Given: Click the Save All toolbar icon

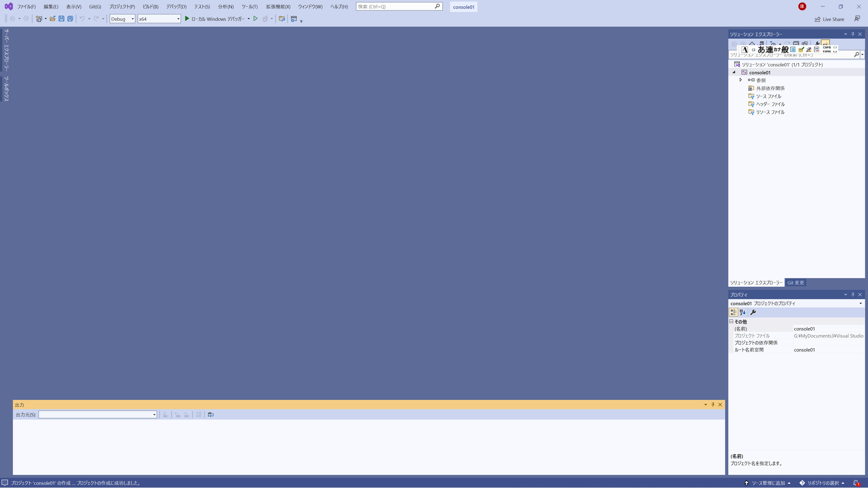Looking at the screenshot, I should coord(70,19).
